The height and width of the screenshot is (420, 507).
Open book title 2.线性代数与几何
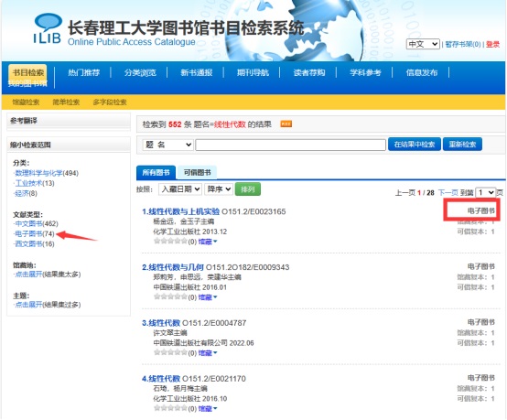(x=173, y=267)
